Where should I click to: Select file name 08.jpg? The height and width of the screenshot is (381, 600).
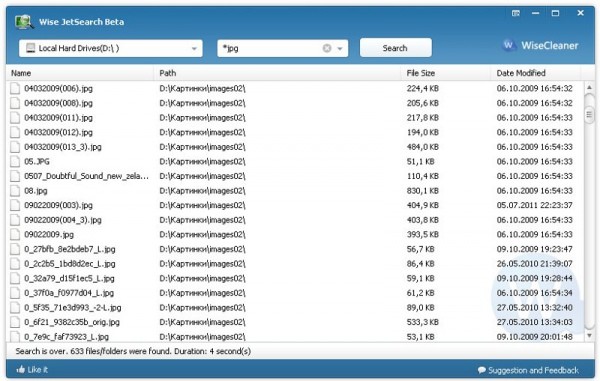36,190
